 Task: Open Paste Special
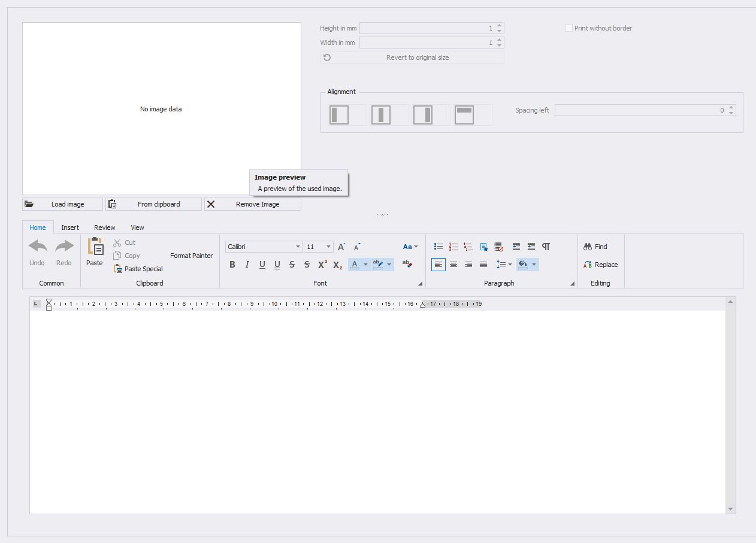coord(138,269)
